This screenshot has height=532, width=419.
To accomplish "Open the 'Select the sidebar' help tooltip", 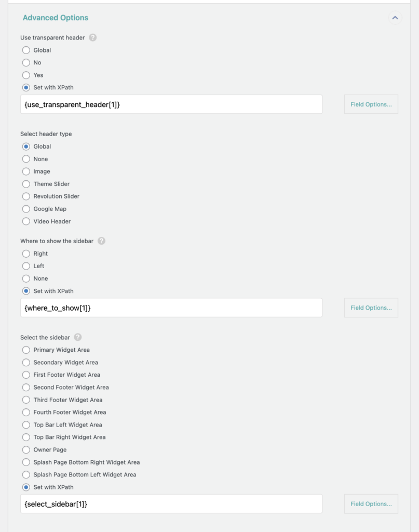I will [77, 337].
